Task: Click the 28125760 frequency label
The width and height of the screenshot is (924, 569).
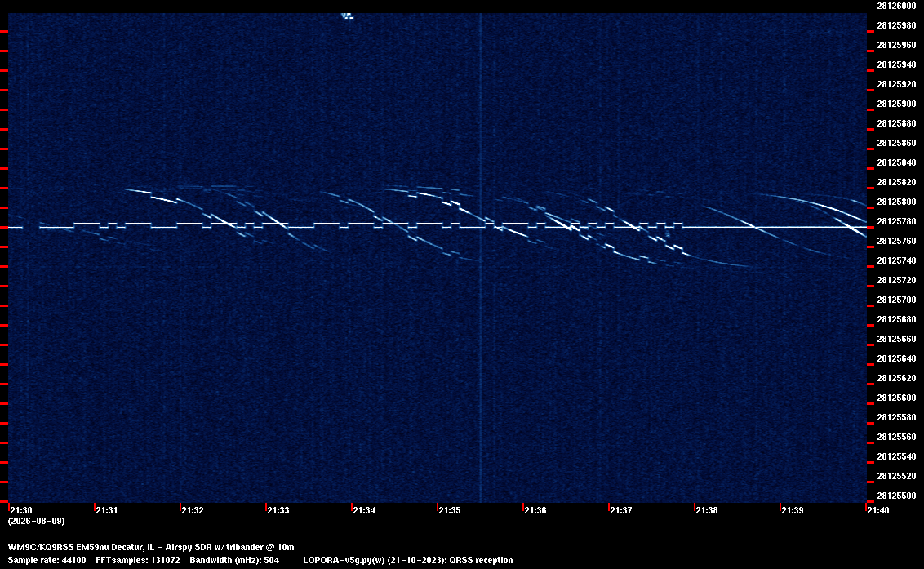Action: click(x=896, y=241)
